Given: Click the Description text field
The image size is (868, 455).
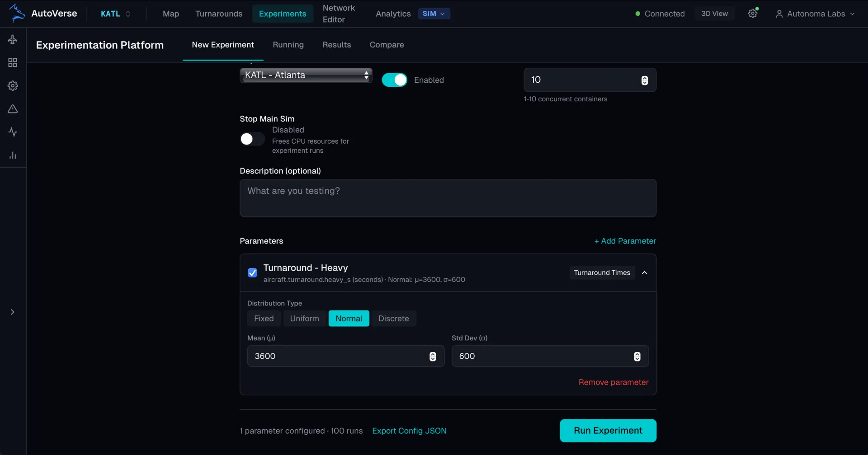Looking at the screenshot, I should 448,198.
